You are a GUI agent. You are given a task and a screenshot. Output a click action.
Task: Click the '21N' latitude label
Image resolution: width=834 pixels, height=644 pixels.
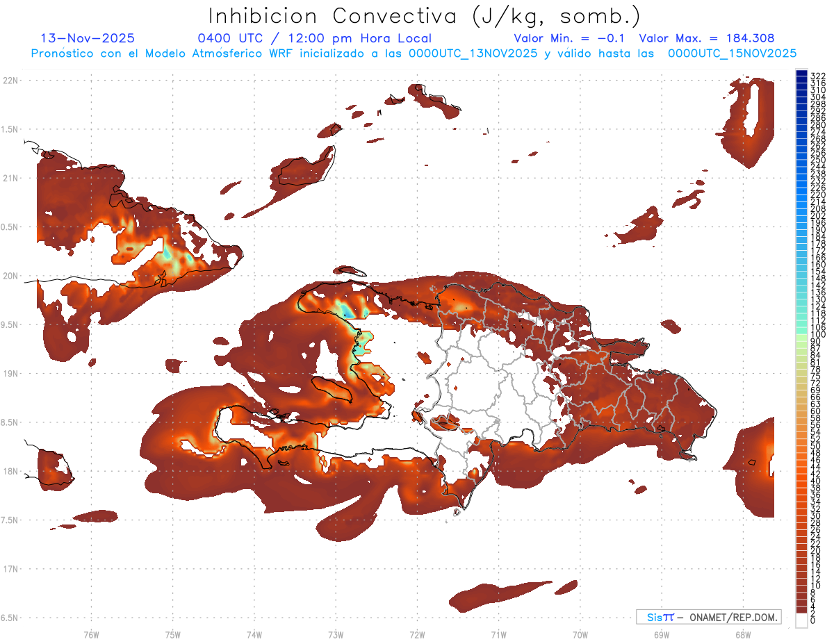[x=11, y=178]
